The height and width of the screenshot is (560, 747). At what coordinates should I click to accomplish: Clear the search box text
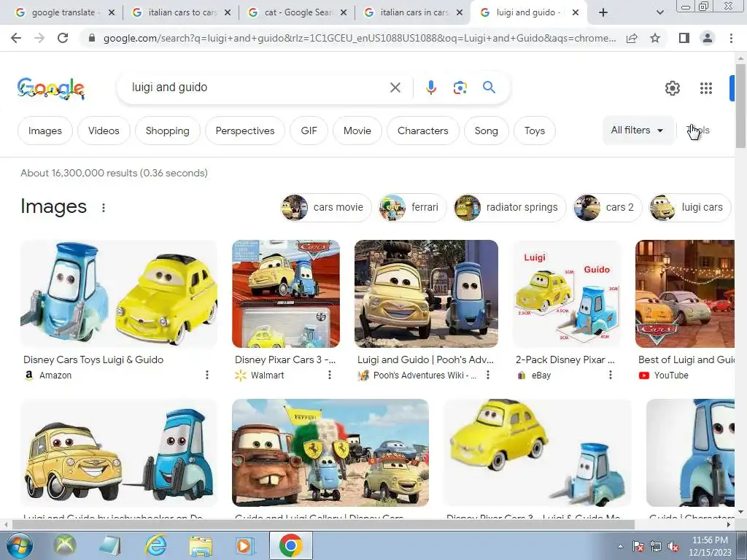coord(395,87)
